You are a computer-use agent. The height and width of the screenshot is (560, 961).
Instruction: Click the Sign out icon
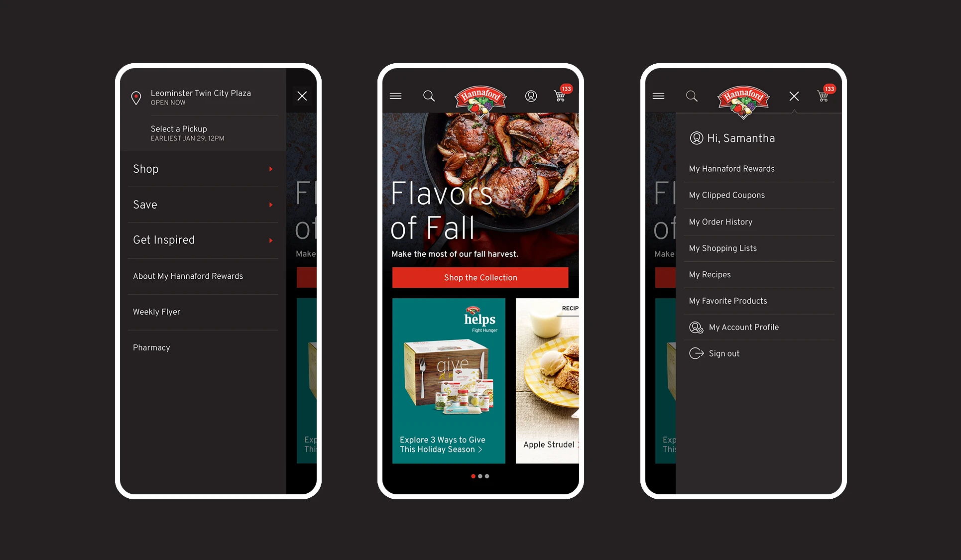[x=696, y=353]
